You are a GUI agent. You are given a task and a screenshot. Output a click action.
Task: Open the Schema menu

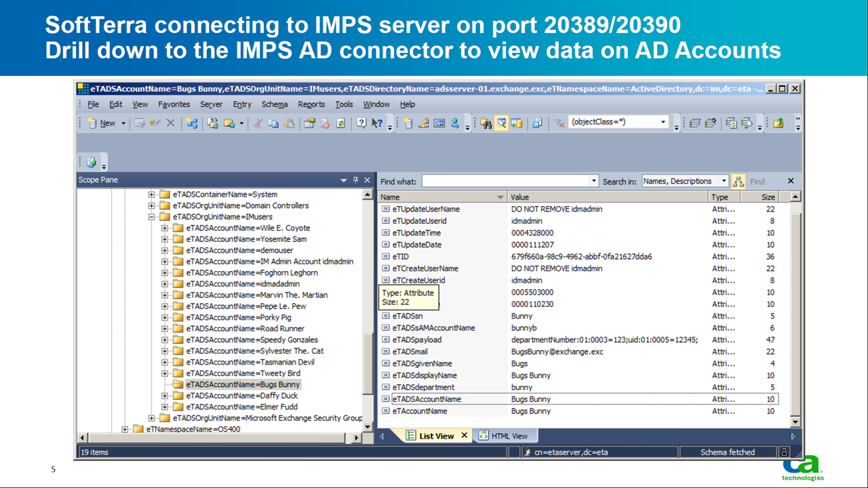click(x=275, y=104)
